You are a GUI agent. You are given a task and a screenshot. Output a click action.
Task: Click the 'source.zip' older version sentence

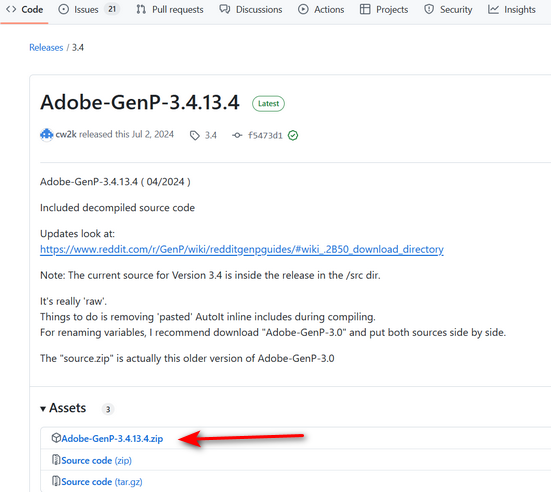click(187, 358)
